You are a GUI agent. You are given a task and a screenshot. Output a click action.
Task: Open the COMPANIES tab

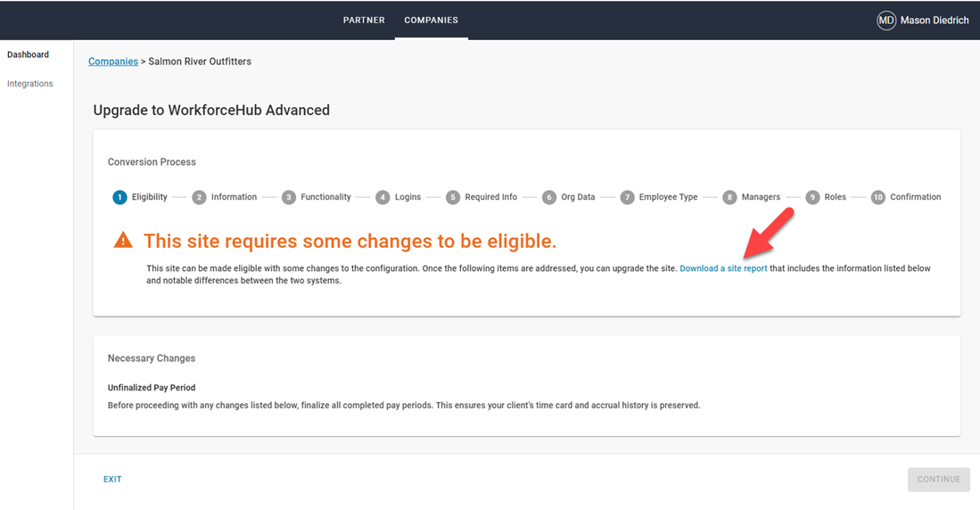point(432,20)
